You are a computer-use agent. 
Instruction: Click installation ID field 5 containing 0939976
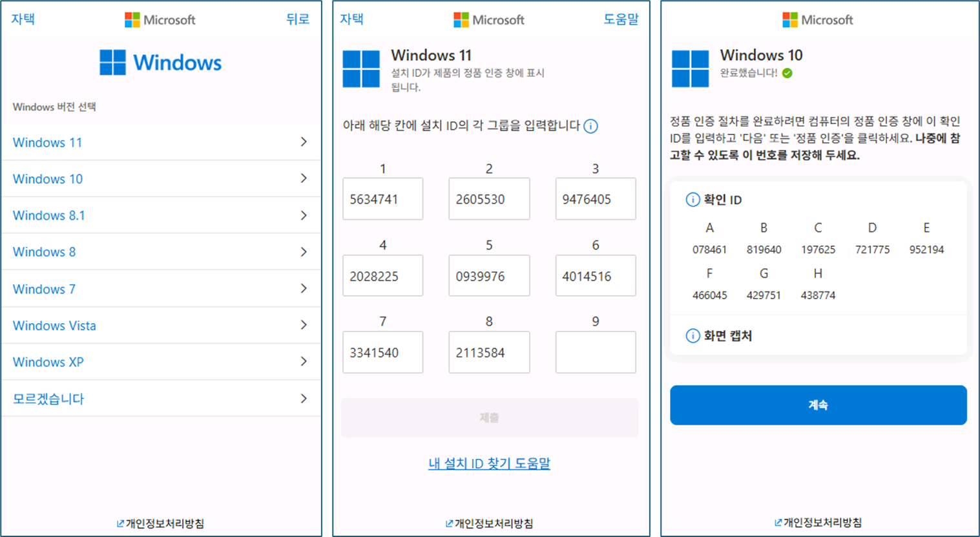[489, 276]
